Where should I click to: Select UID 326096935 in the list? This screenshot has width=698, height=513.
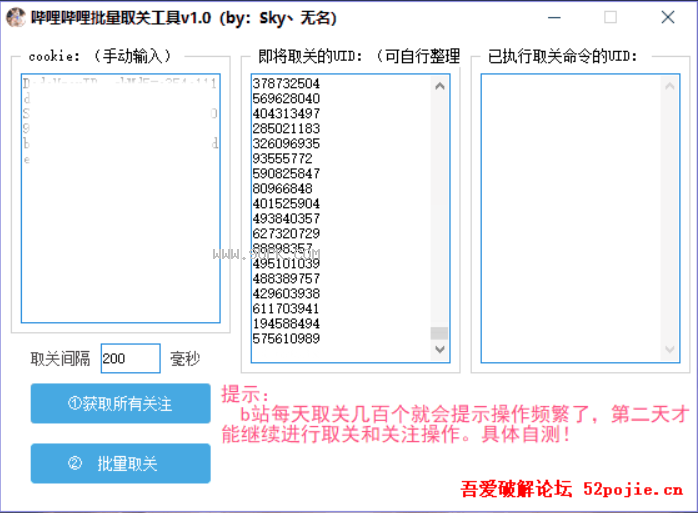[286, 143]
